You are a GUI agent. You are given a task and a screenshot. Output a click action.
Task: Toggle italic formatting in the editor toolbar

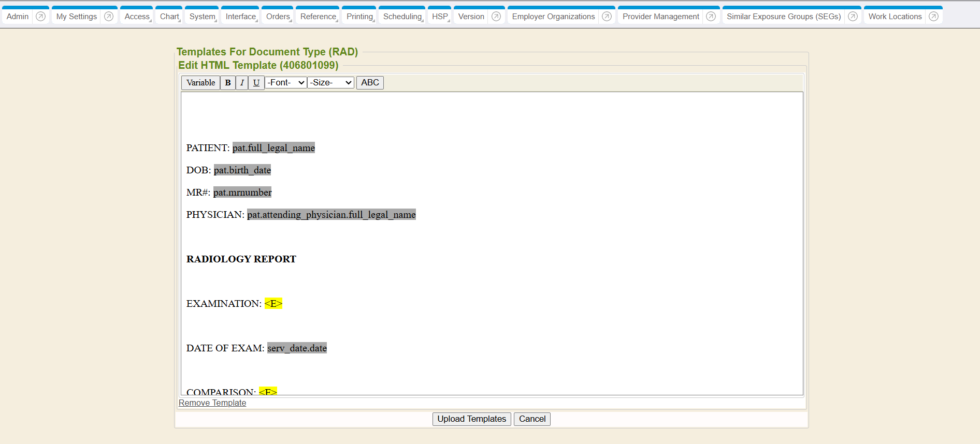pos(242,83)
